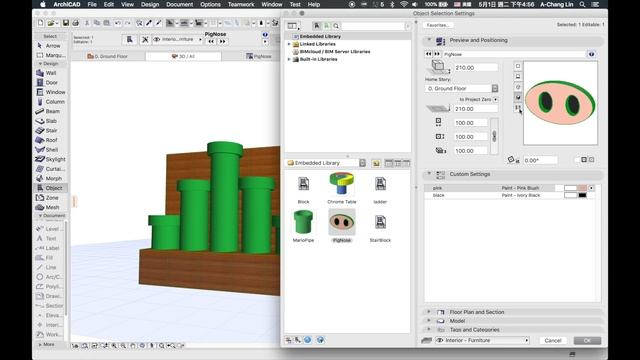The height and width of the screenshot is (360, 640).
Task: Open the Options menu
Action: 210,4
